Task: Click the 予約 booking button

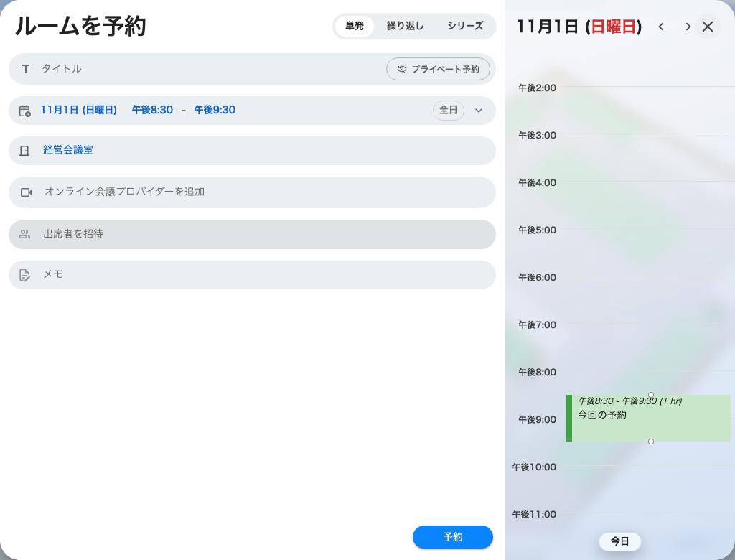Action: [x=453, y=537]
